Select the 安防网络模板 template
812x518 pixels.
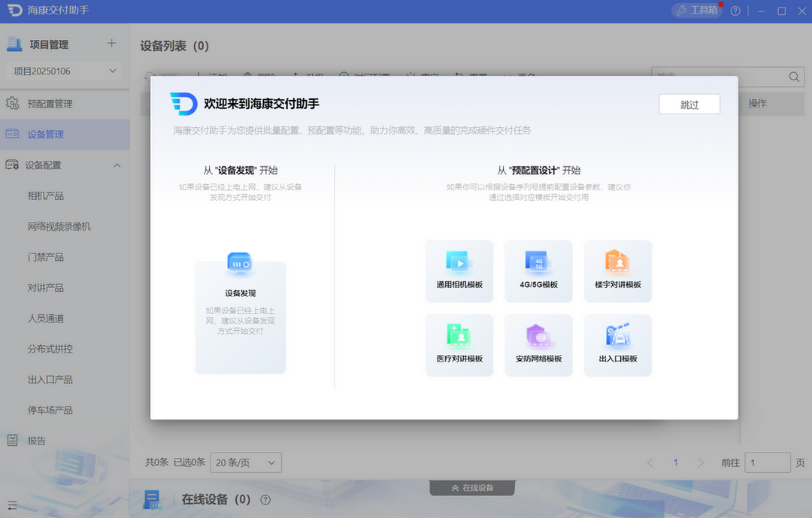[x=538, y=345]
